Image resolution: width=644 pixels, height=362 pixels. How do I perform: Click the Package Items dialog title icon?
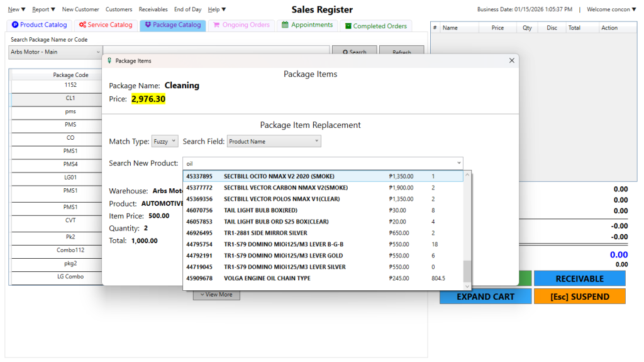[x=109, y=61]
